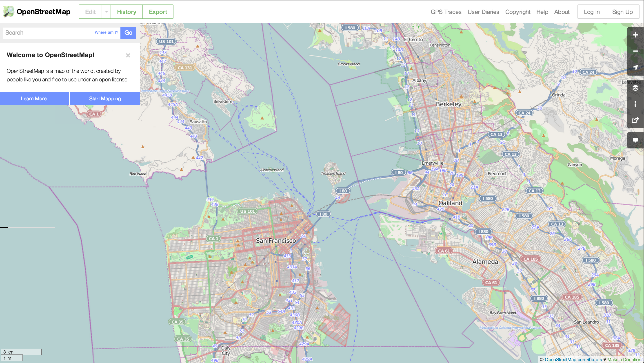Show my location with the arrow icon
644x363 pixels.
click(x=635, y=67)
